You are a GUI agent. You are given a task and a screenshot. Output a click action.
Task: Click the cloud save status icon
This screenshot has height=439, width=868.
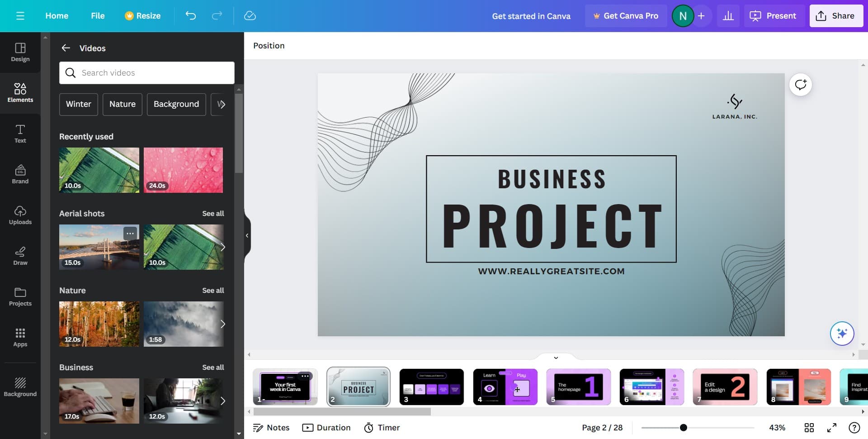(250, 16)
